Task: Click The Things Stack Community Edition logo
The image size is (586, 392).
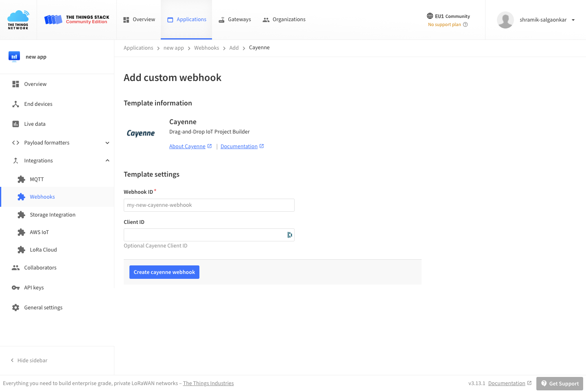Action: point(77,20)
